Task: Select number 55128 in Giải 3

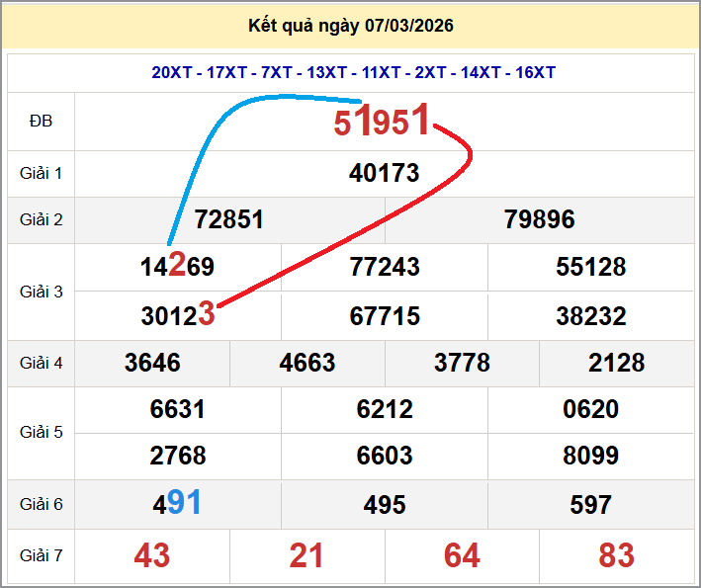Action: (590, 267)
